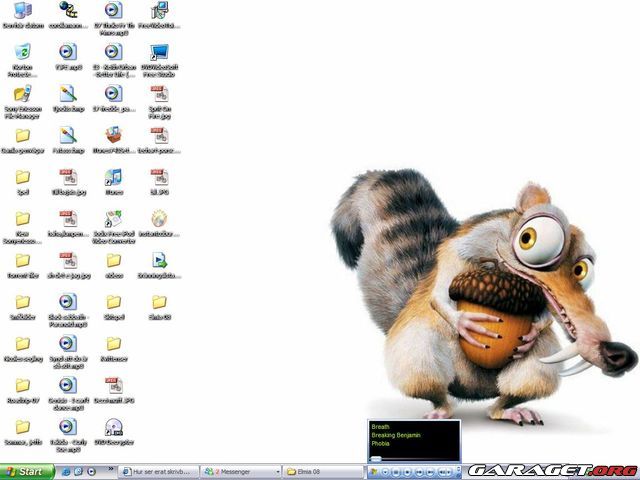Screen dimensions: 640x480
Task: Expand the grouped 2 Messenger taskbar button
Action: point(238,471)
